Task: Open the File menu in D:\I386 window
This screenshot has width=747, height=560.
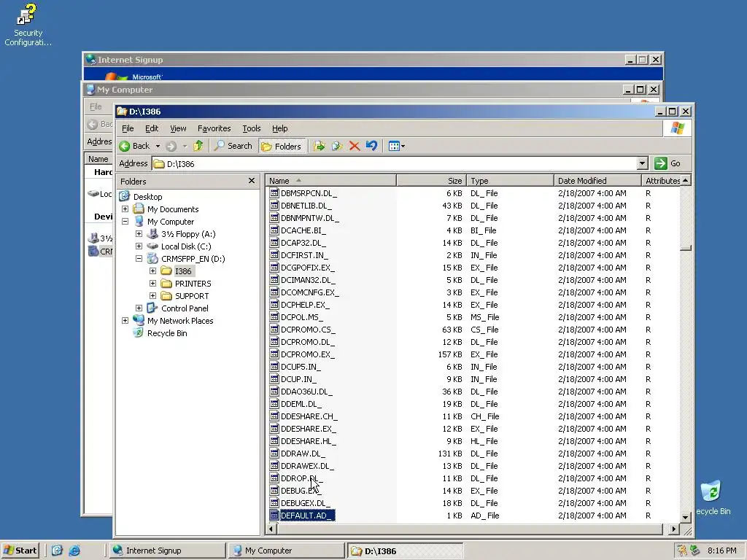Action: coord(128,128)
